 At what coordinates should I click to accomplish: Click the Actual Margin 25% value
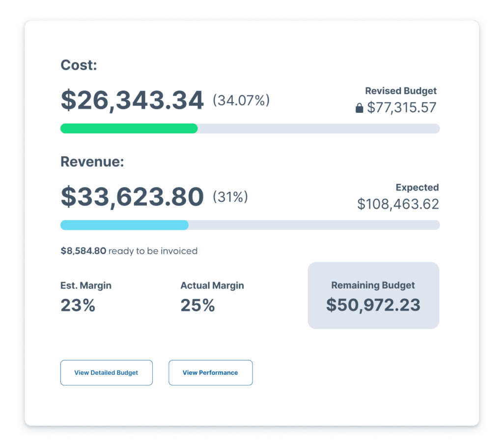pos(197,305)
